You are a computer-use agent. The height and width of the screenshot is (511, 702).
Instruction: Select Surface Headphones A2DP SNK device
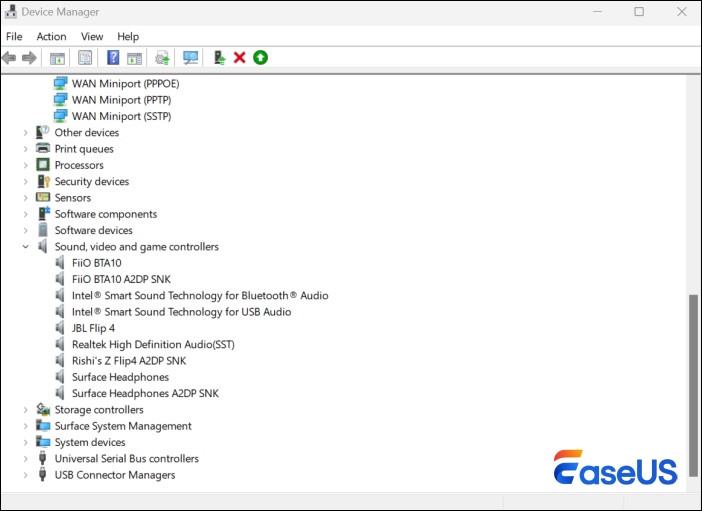click(x=146, y=393)
